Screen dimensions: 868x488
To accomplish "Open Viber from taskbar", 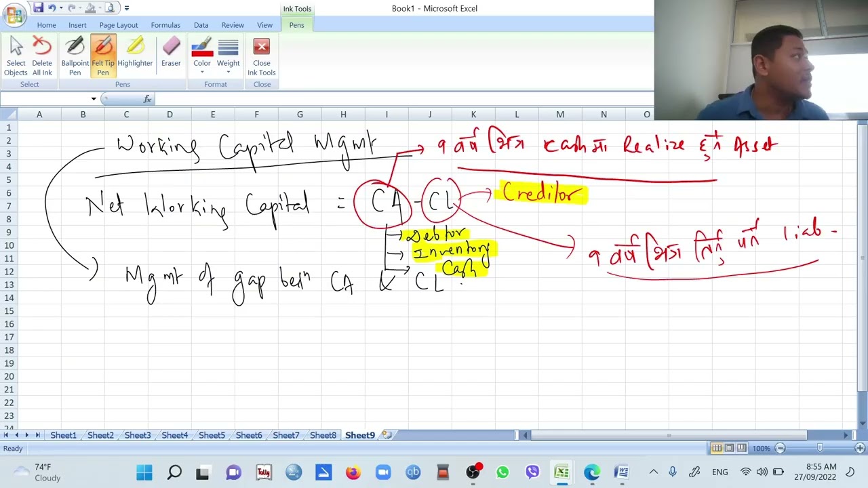I will click(x=532, y=472).
